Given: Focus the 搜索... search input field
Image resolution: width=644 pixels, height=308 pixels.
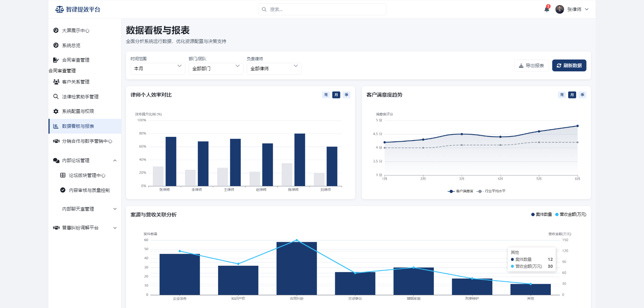Looking at the screenshot, I should (322, 9).
